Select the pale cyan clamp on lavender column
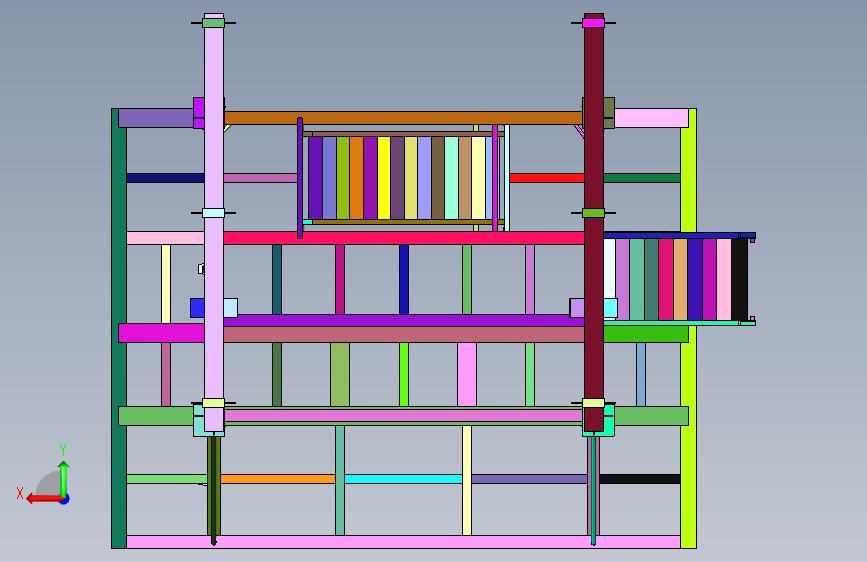 point(213,213)
